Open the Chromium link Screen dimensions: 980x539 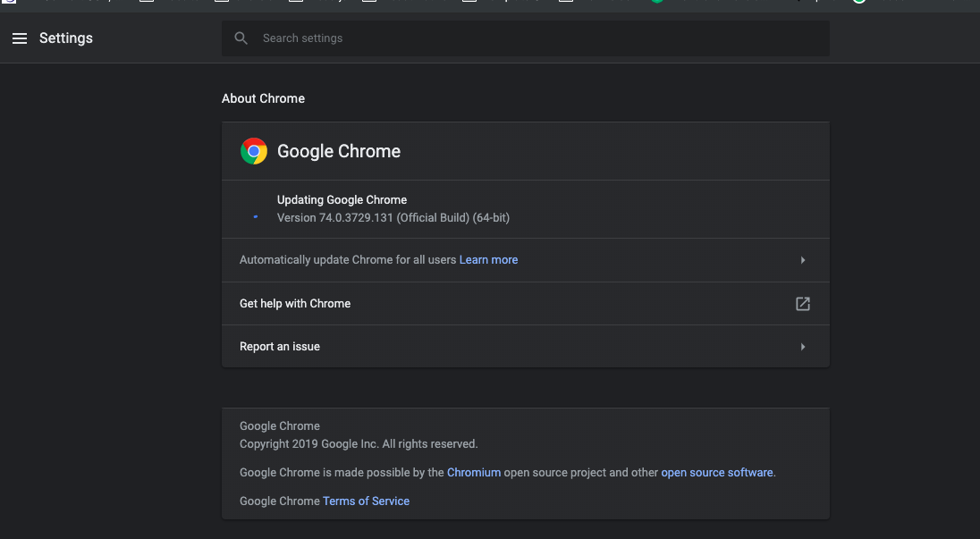click(x=474, y=473)
